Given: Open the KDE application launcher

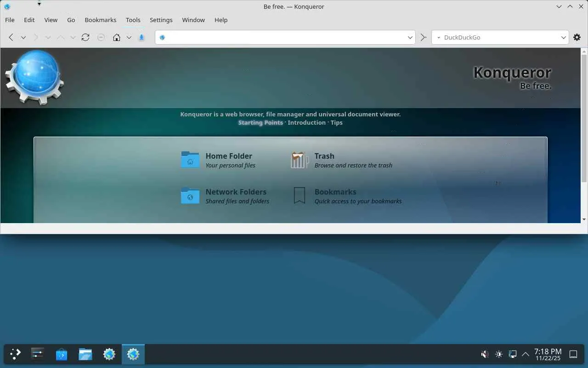Looking at the screenshot, I should coord(16,354).
